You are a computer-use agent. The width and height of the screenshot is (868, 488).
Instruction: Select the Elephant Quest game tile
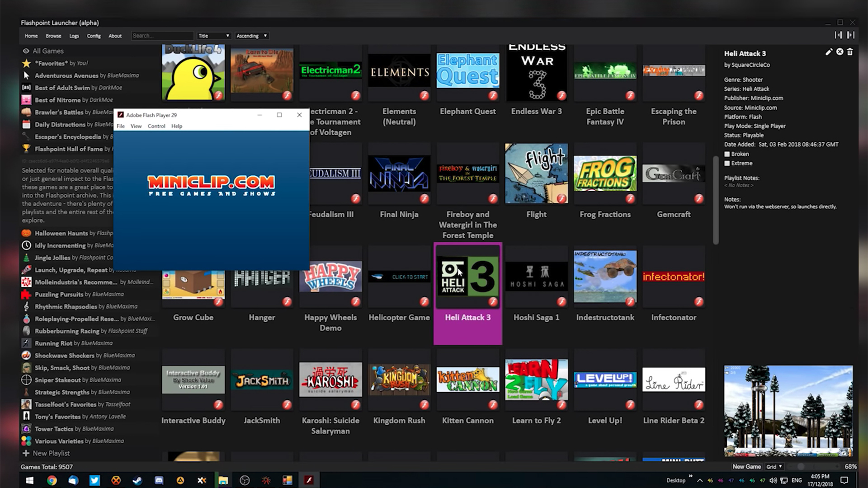[467, 80]
